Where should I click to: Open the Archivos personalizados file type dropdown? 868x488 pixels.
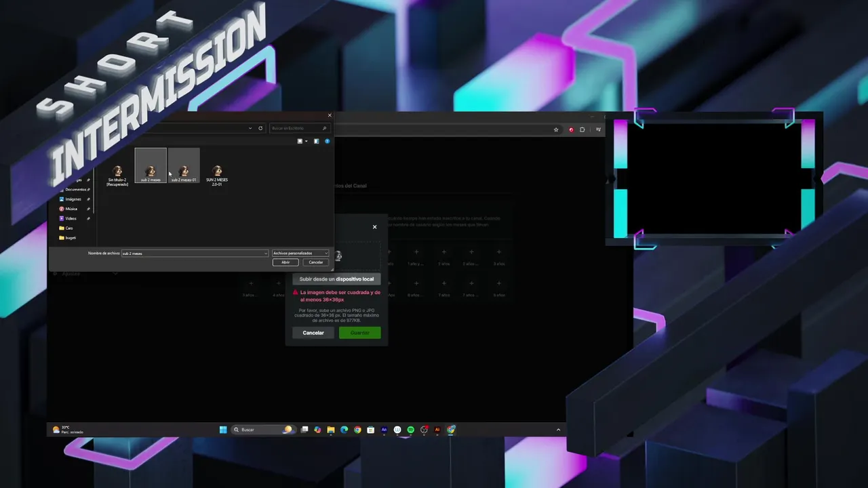300,253
